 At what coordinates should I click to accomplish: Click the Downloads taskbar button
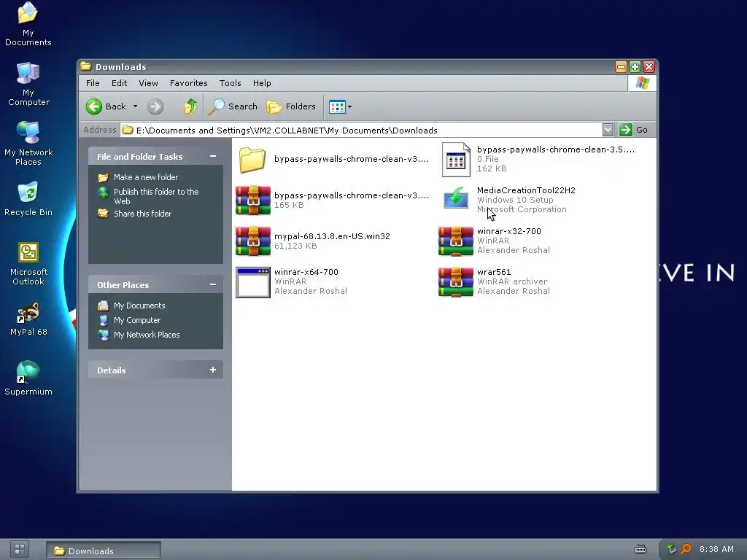point(104,551)
